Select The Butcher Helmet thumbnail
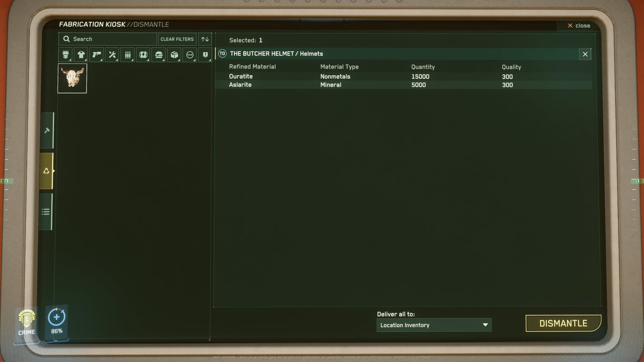The width and height of the screenshot is (644, 362). (72, 78)
